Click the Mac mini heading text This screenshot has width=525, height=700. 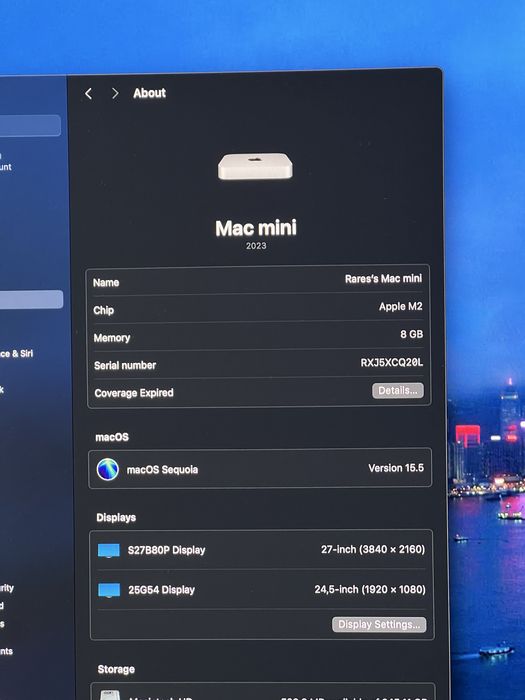coord(256,228)
